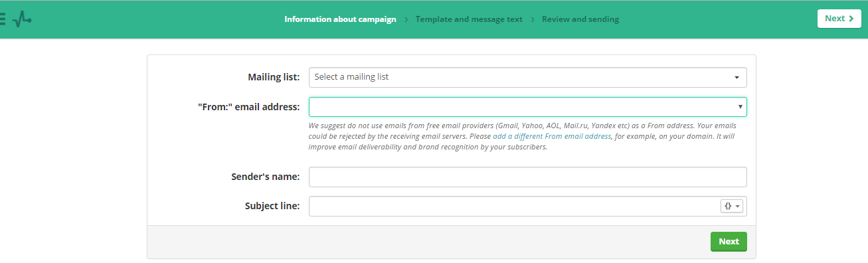Click the pulse logo icon
This screenshot has height=263, width=868.
pos(22,19)
